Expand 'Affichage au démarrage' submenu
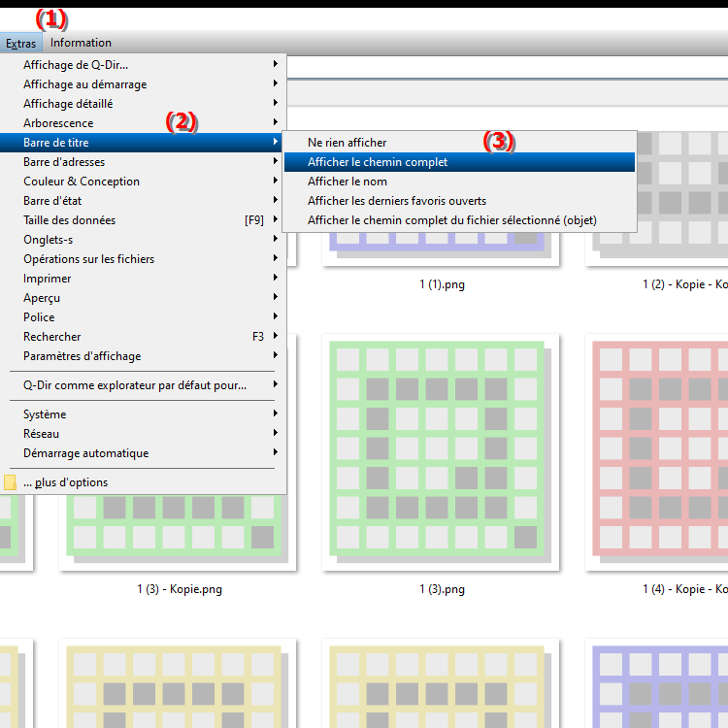This screenshot has height=728, width=728. pos(143,84)
